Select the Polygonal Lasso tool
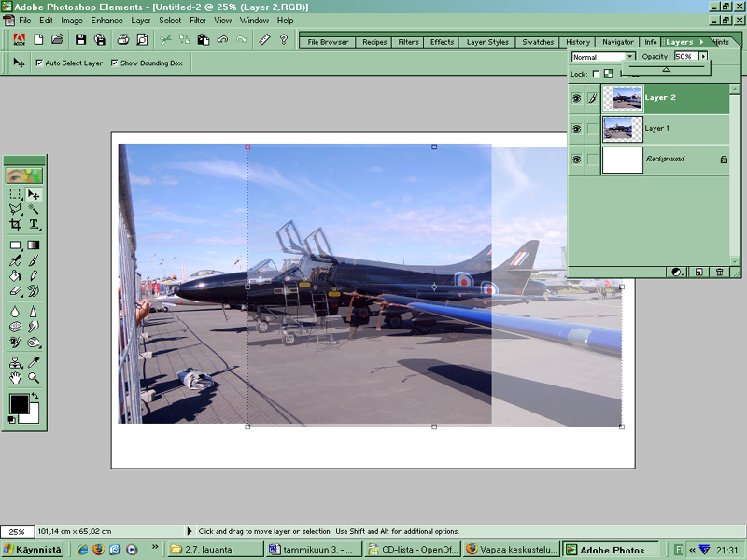 (x=15, y=209)
